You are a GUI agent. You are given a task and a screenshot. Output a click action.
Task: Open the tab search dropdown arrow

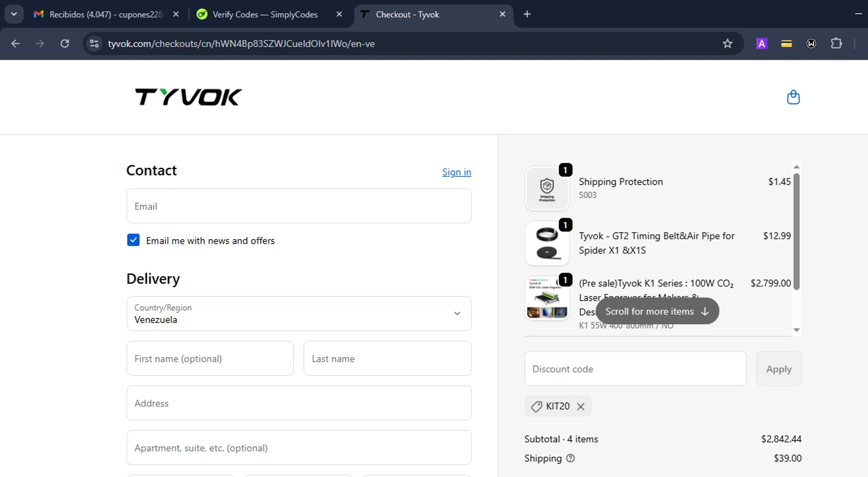(14, 14)
